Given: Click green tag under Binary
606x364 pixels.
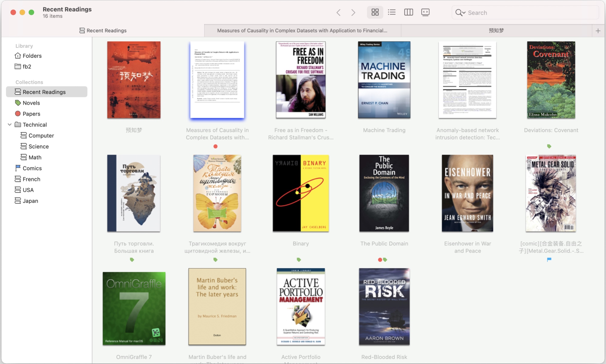Looking at the screenshot, I should pos(299,260).
